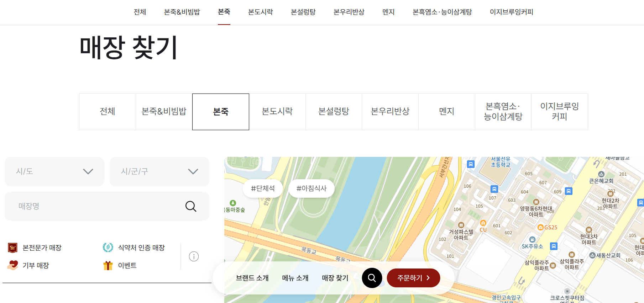
Task: Click the #단체석 hashtag filter
Action: click(263, 188)
